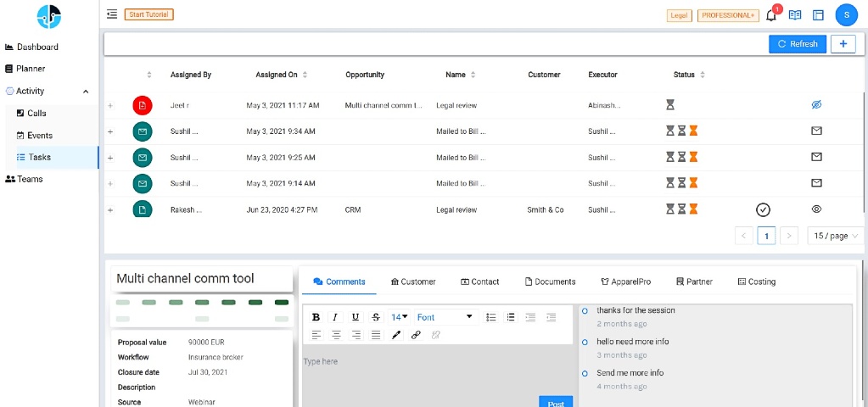Select page 1 in pagination

766,236
